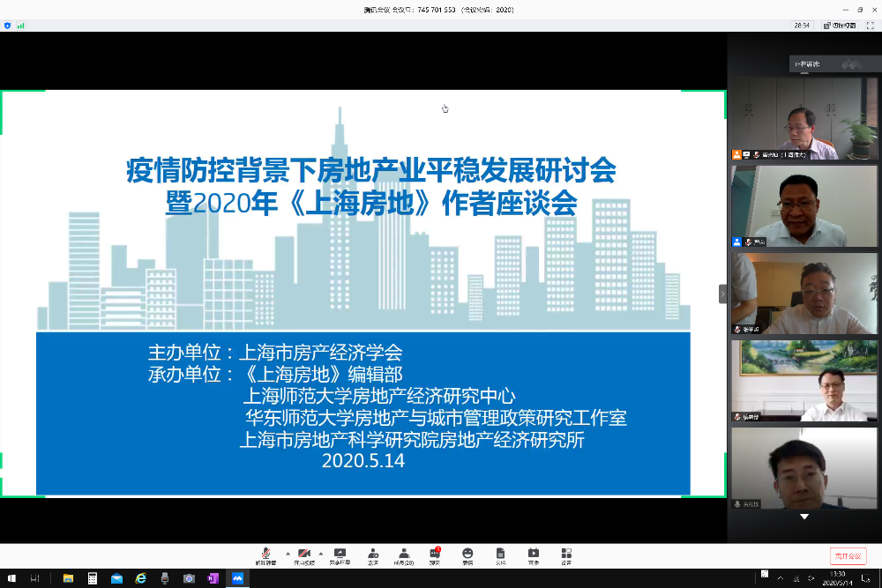The height and width of the screenshot is (588, 882).
Task: Expand the microphone audio options arrow
Action: [288, 554]
